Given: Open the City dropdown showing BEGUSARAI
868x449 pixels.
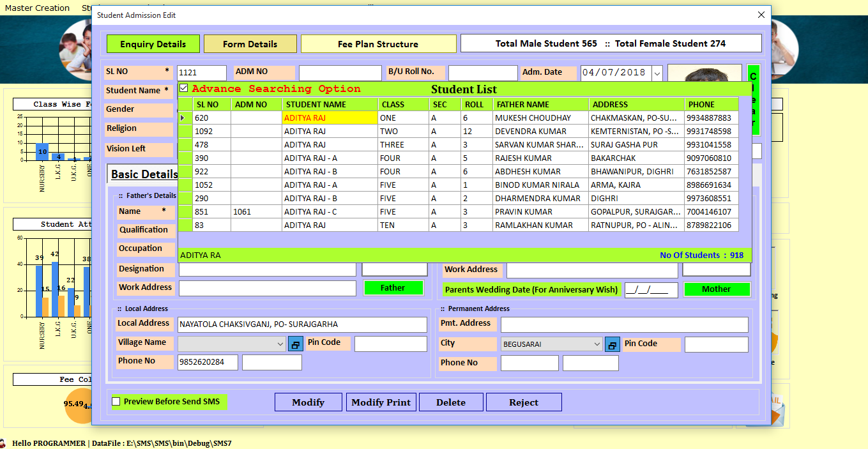Looking at the screenshot, I should click(597, 345).
